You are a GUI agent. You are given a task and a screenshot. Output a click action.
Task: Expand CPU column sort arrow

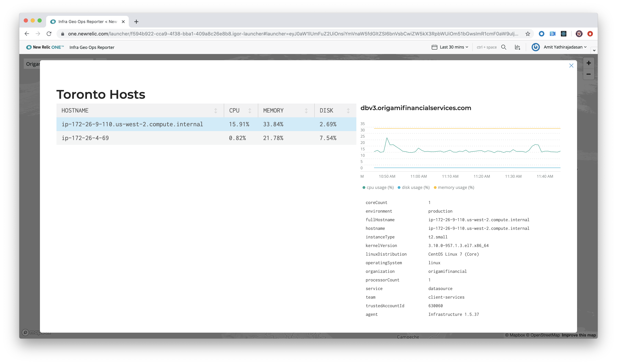pyautogui.click(x=250, y=110)
